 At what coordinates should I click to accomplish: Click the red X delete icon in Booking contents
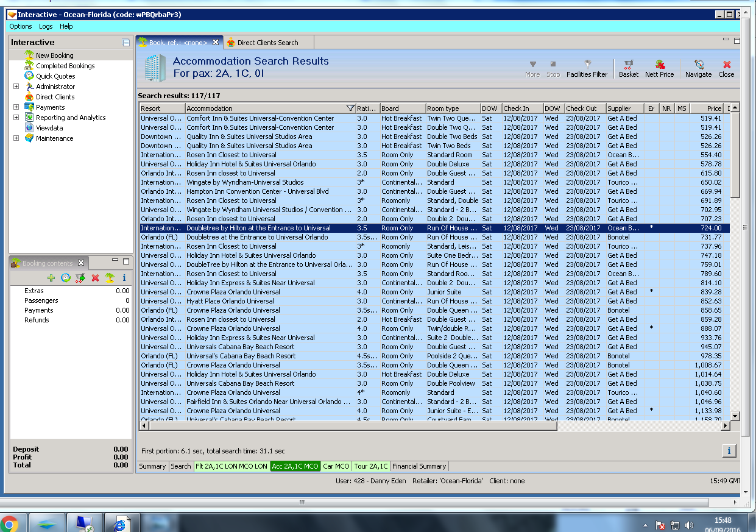[x=95, y=278]
